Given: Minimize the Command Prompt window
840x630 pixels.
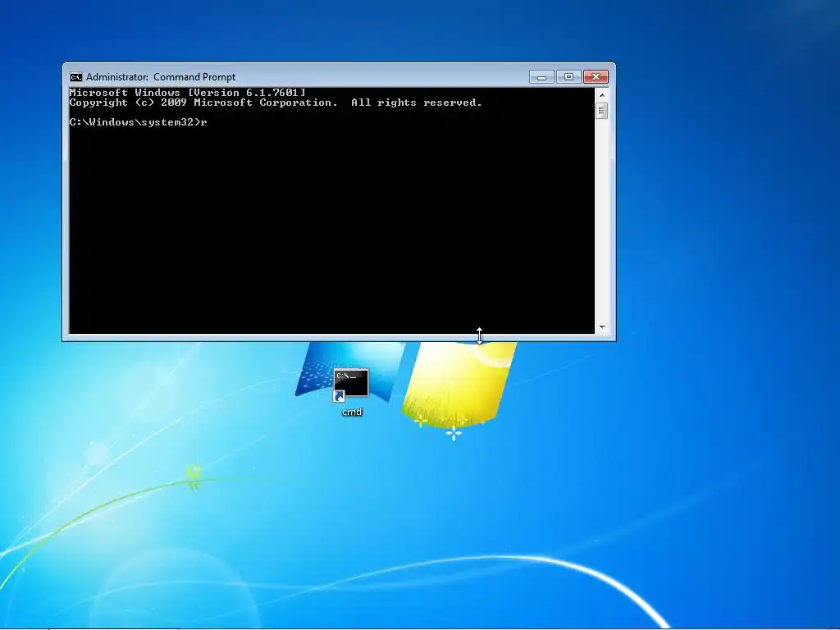Looking at the screenshot, I should click(x=541, y=77).
